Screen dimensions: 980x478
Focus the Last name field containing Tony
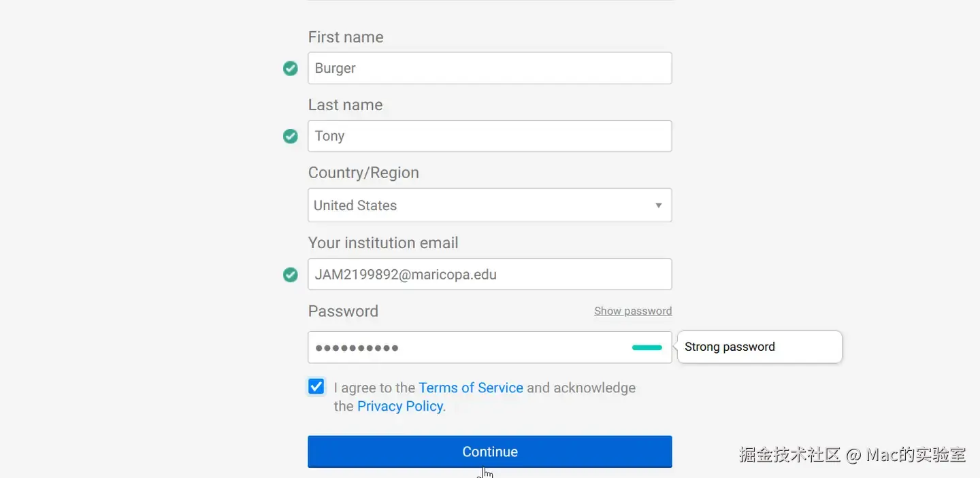pos(489,136)
